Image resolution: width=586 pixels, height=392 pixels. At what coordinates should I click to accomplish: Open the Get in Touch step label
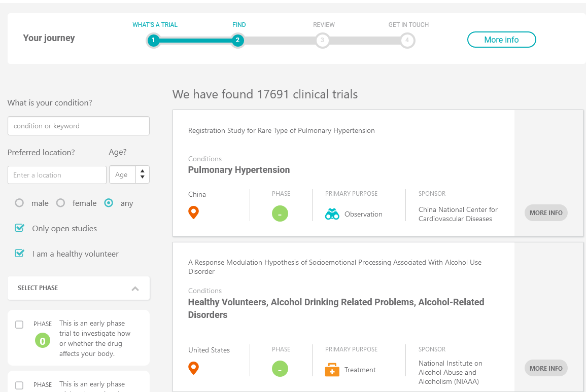(x=408, y=25)
